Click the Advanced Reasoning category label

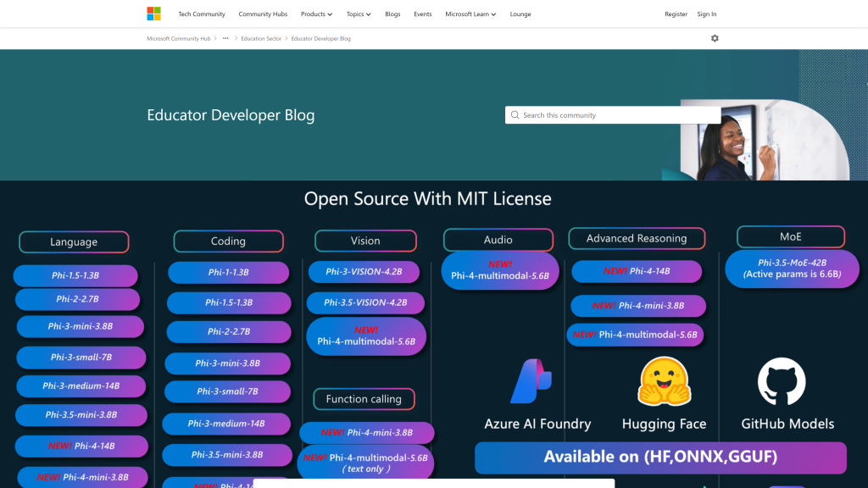click(637, 238)
